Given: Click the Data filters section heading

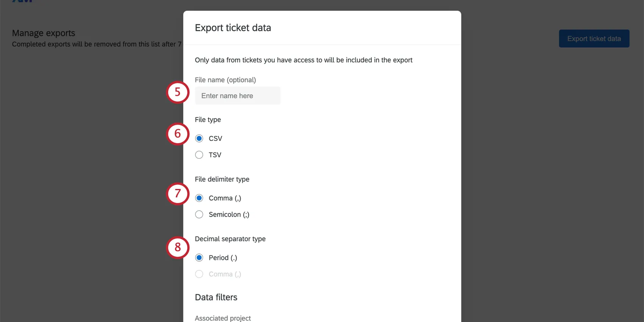Looking at the screenshot, I should 216,297.
